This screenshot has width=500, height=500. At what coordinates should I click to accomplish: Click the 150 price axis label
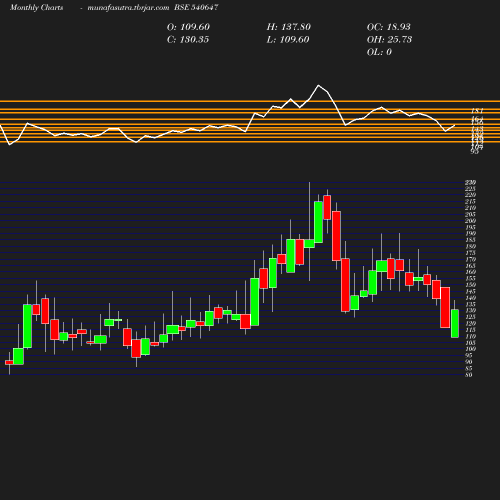pos(470,285)
